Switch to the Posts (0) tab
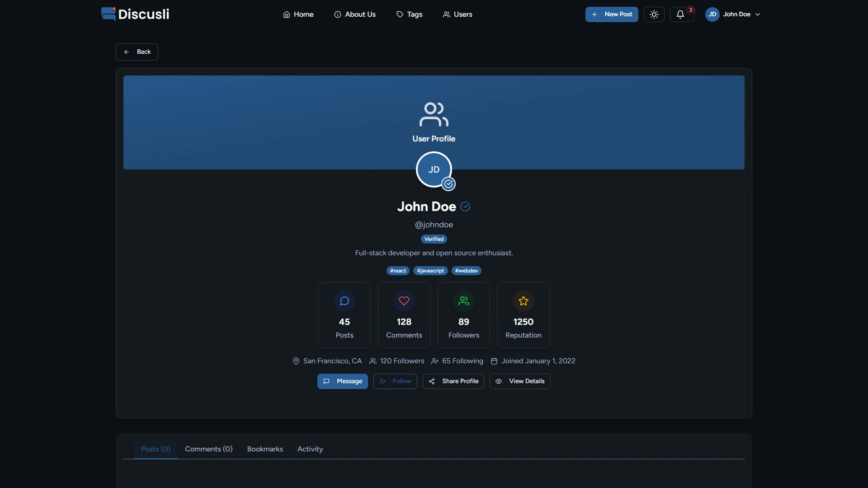868x488 pixels. coord(156,449)
